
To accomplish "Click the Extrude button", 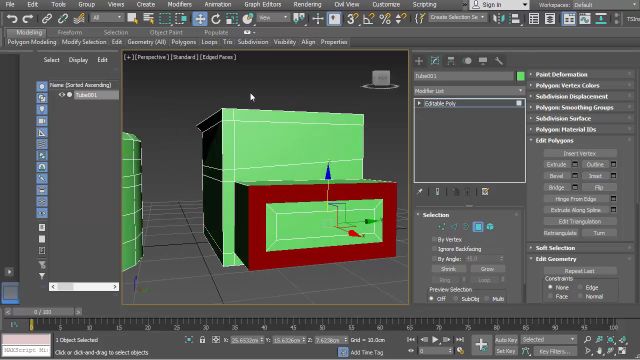I will point(556,164).
